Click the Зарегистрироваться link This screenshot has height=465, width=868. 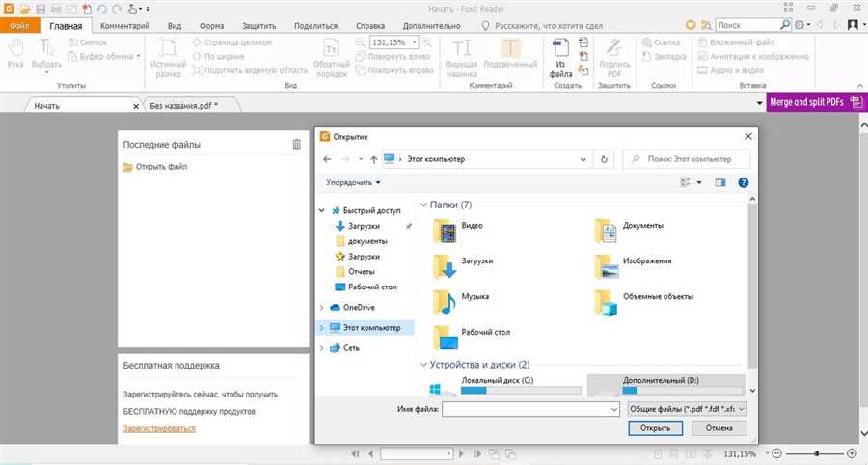[x=159, y=428]
